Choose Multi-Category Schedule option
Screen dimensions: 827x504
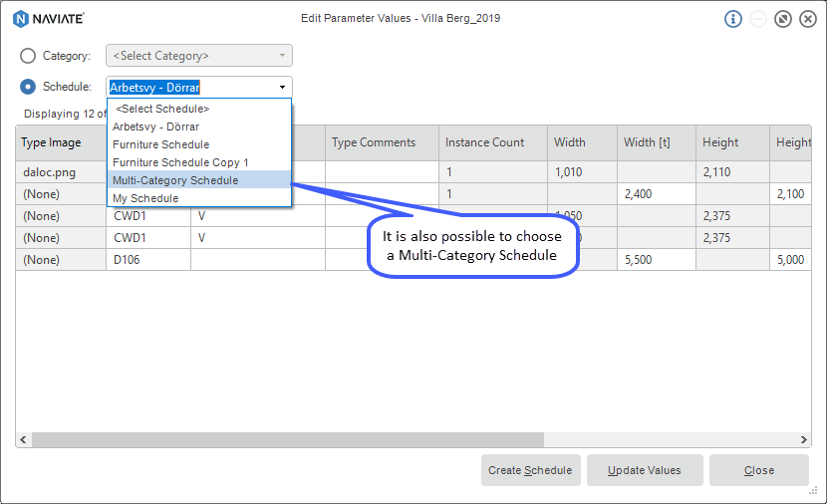point(199,180)
